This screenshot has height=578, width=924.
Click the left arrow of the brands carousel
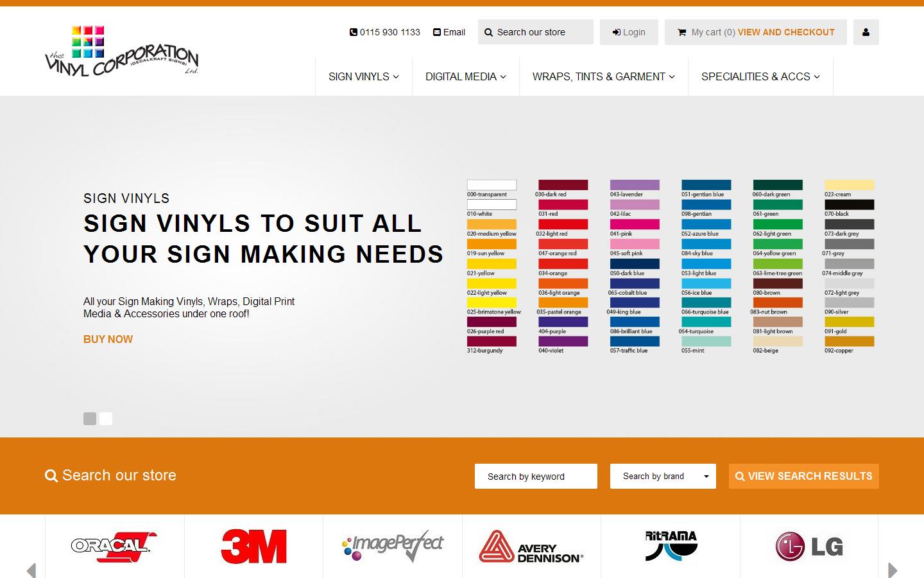click(x=31, y=570)
